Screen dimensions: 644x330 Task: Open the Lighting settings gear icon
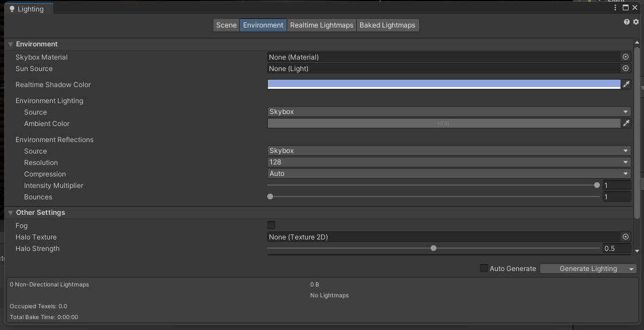(636, 22)
